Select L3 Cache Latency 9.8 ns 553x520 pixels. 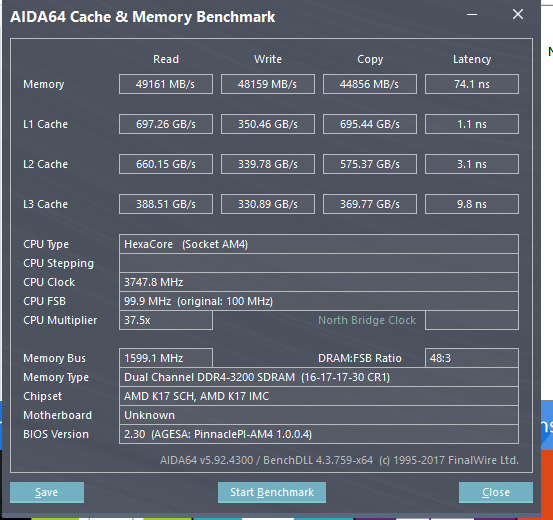pos(472,204)
